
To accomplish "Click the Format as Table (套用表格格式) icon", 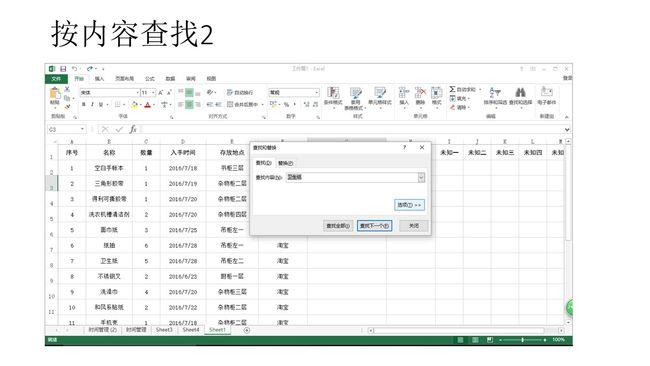I will pyautogui.click(x=355, y=93).
